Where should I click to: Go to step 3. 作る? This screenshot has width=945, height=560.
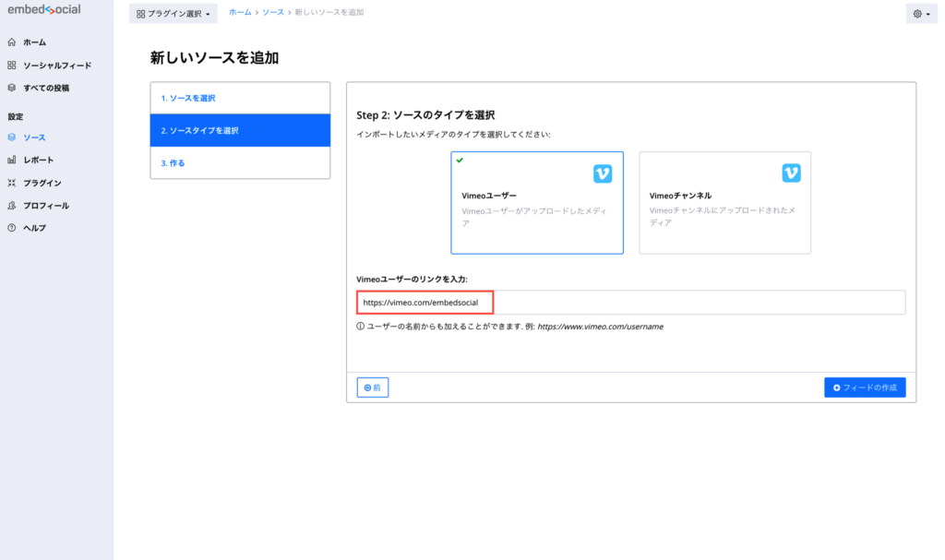coord(240,162)
